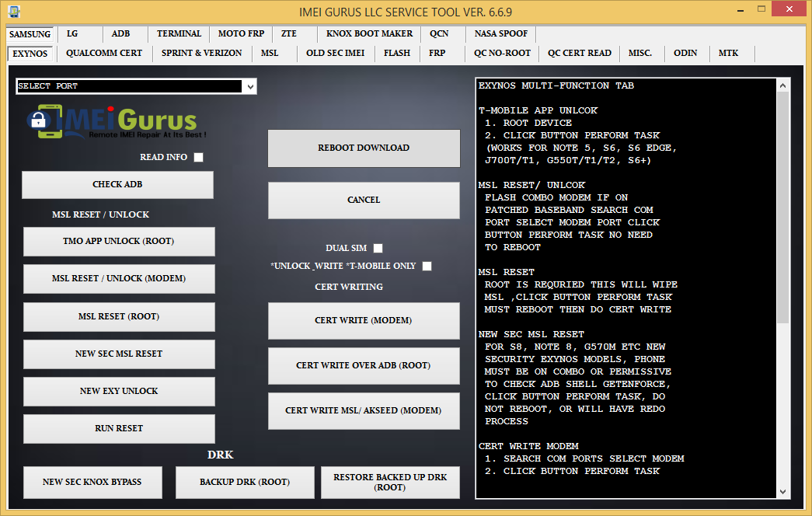812x516 pixels.
Task: Click BACKUP DRK (ROOT) button
Action: click(245, 483)
